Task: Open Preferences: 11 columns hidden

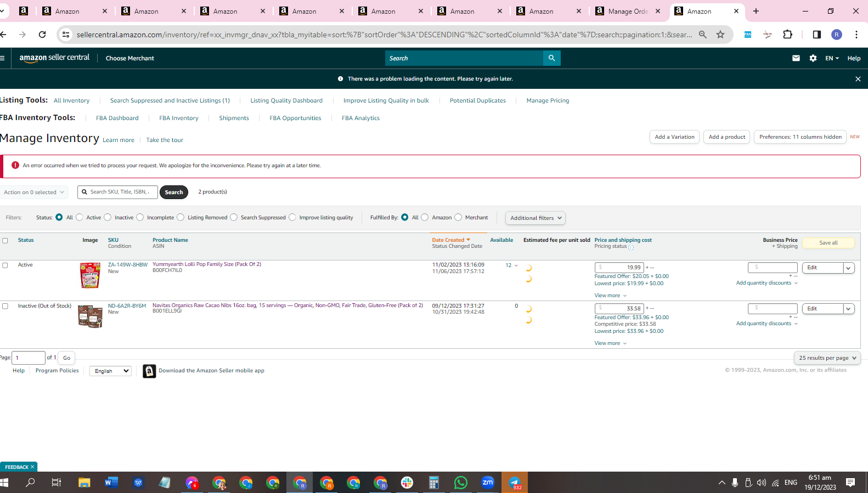Action: click(801, 137)
